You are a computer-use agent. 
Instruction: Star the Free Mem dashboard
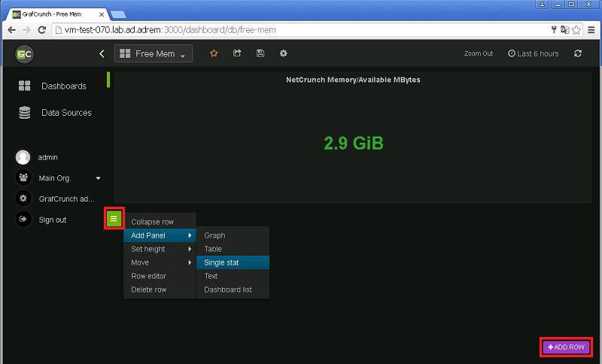214,53
